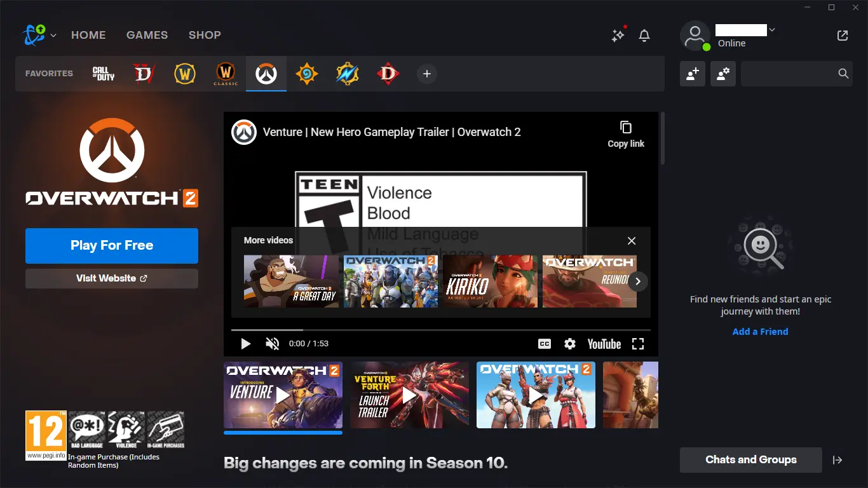This screenshot has height=488, width=868.
Task: Enter fullscreen video mode
Action: click(x=638, y=344)
